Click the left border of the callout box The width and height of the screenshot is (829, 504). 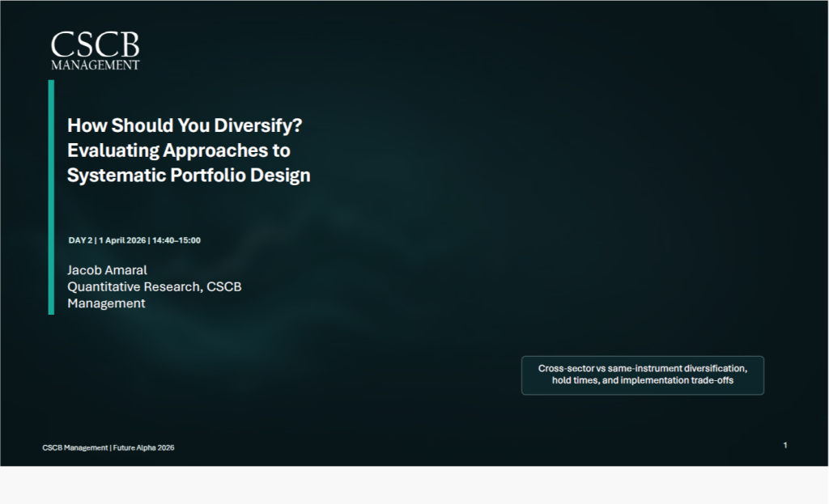point(522,375)
